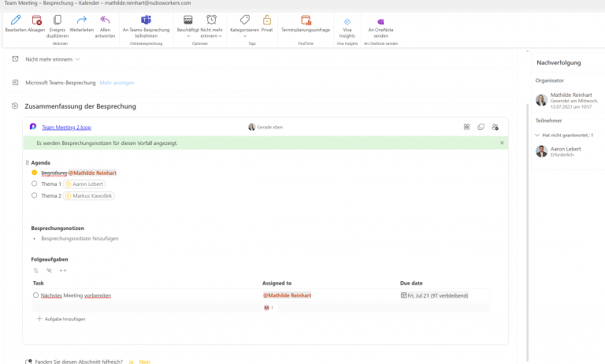605x364 pixels.
Task: Toggle the Privat lock icon
Action: click(267, 20)
